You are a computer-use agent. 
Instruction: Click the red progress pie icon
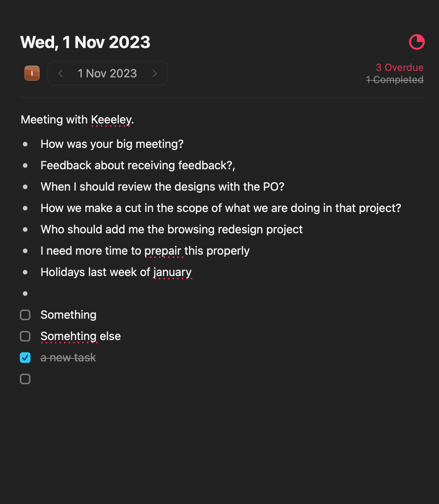point(417,42)
